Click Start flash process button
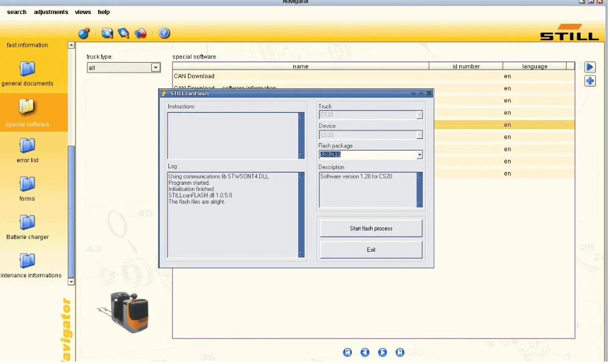This screenshot has width=610, height=364. pos(371,228)
